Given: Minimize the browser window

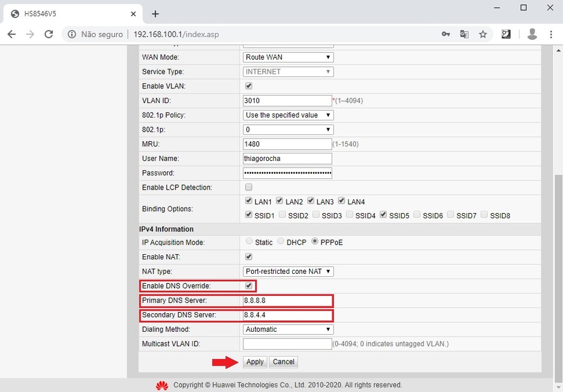Looking at the screenshot, I should click(497, 7).
